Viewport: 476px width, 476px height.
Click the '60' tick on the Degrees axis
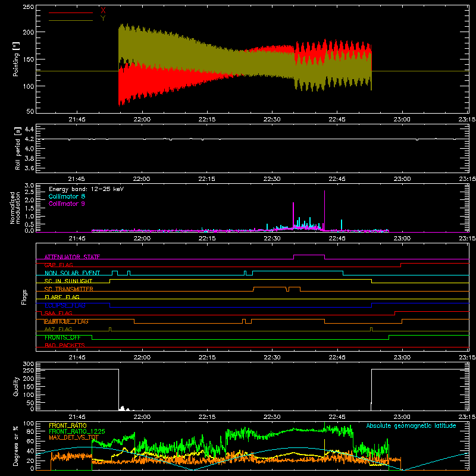point(30,441)
